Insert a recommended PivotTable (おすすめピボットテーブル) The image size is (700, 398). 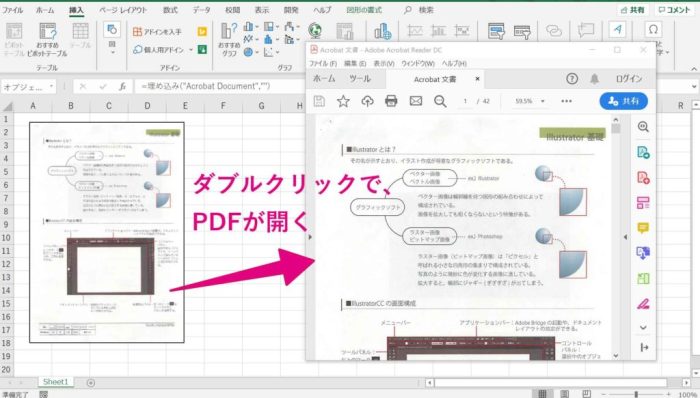tap(47, 40)
